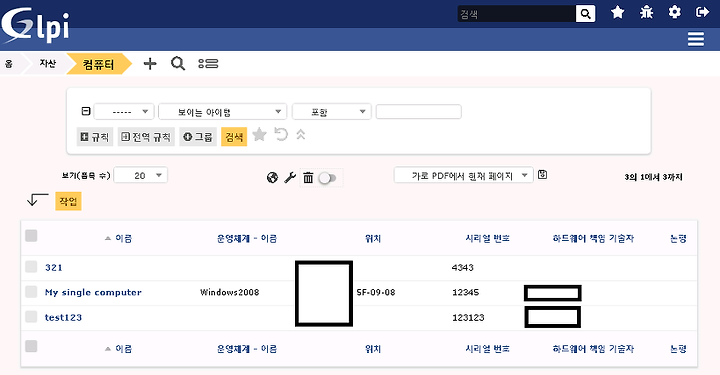Collapse search panel with double chevron icon
Image resolution: width=720 pixels, height=375 pixels.
tap(301, 134)
